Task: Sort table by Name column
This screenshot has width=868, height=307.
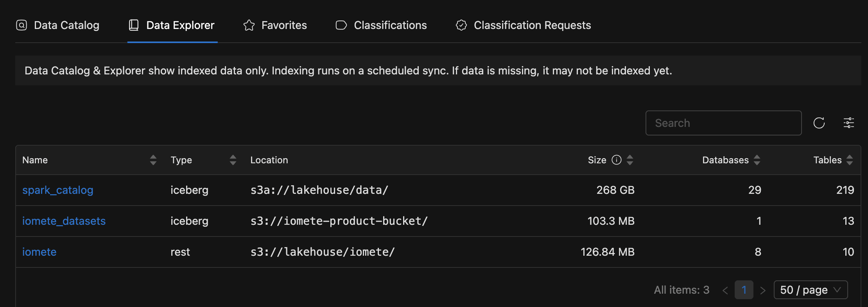Action: coord(153,160)
